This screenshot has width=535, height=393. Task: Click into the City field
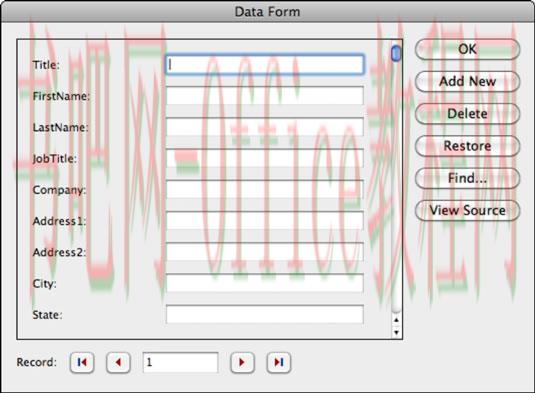point(265,283)
